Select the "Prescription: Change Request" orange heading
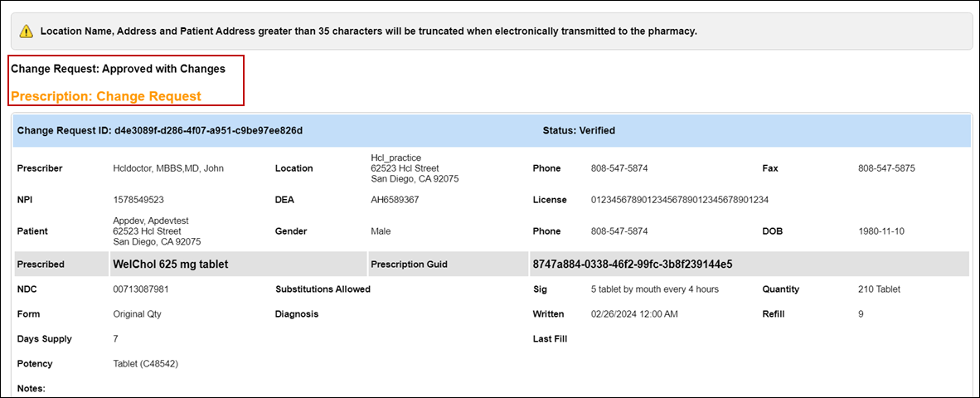Screen dimensions: 980x398 [x=106, y=96]
